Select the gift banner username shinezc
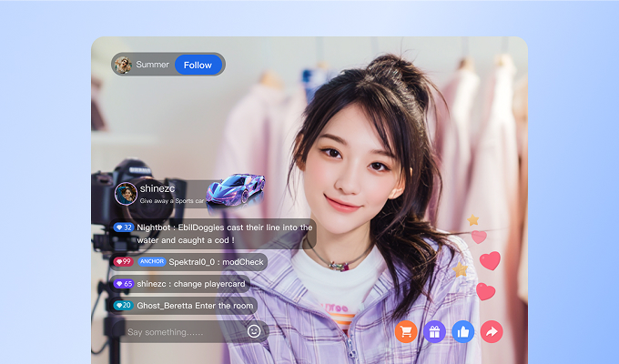 pos(157,188)
